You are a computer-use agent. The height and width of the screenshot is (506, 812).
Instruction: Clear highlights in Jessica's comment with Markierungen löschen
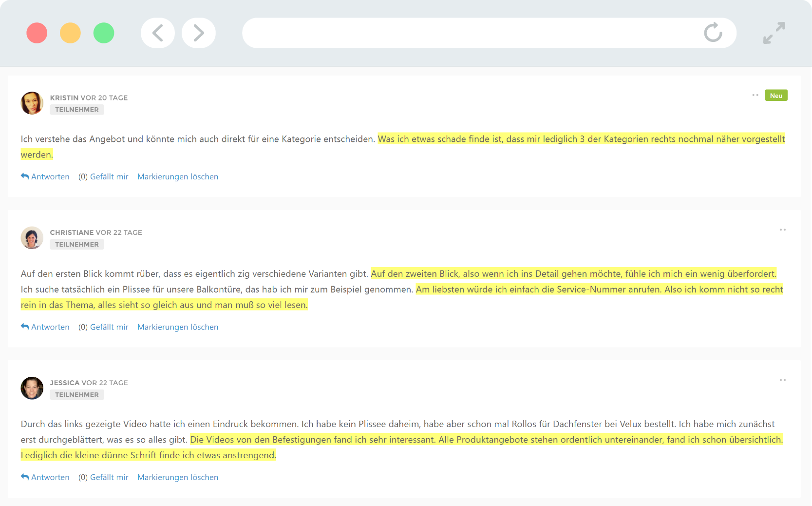coord(178,477)
